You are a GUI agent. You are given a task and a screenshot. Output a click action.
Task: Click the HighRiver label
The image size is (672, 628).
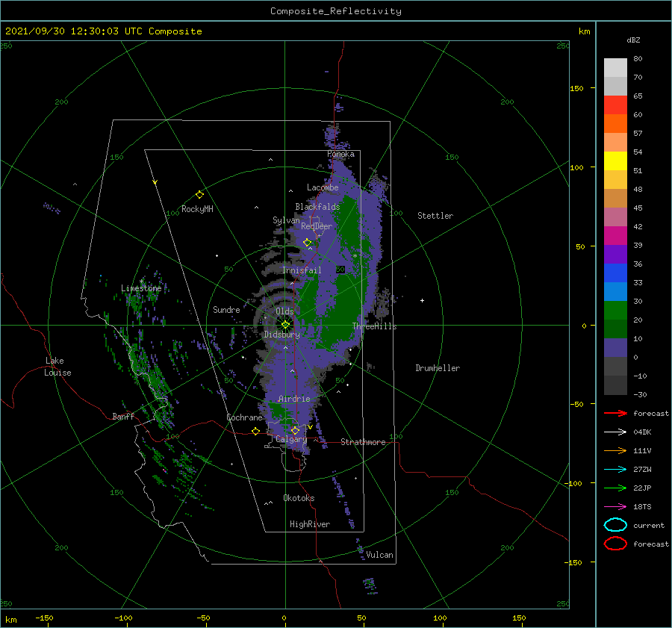[310, 524]
